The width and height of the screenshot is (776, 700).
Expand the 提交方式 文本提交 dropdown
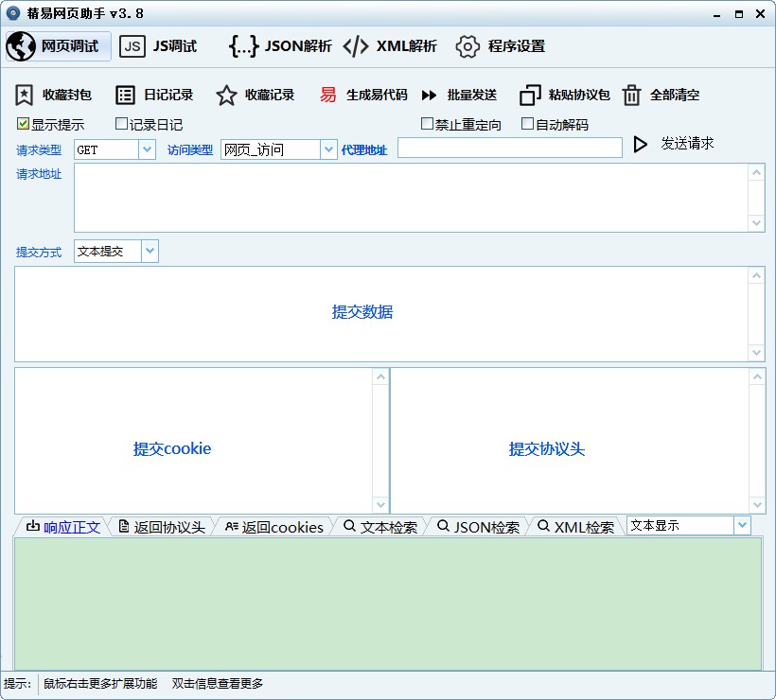[x=150, y=252]
